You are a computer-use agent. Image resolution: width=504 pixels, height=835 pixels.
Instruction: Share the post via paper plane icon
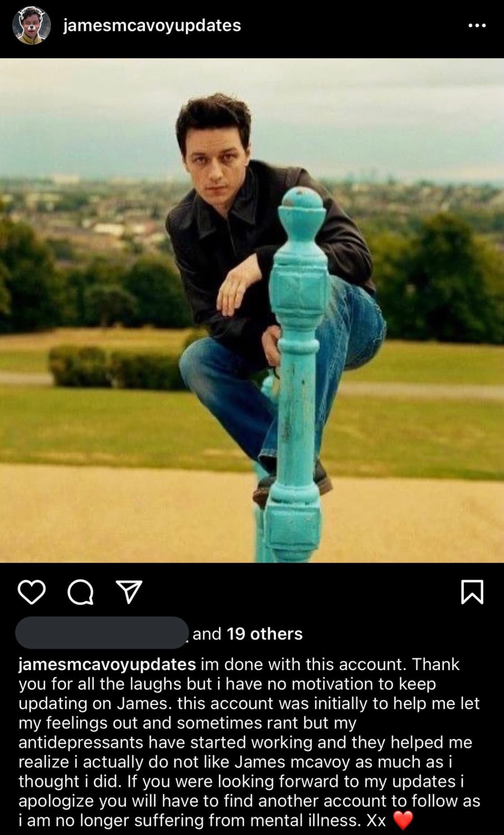pyautogui.click(x=129, y=592)
